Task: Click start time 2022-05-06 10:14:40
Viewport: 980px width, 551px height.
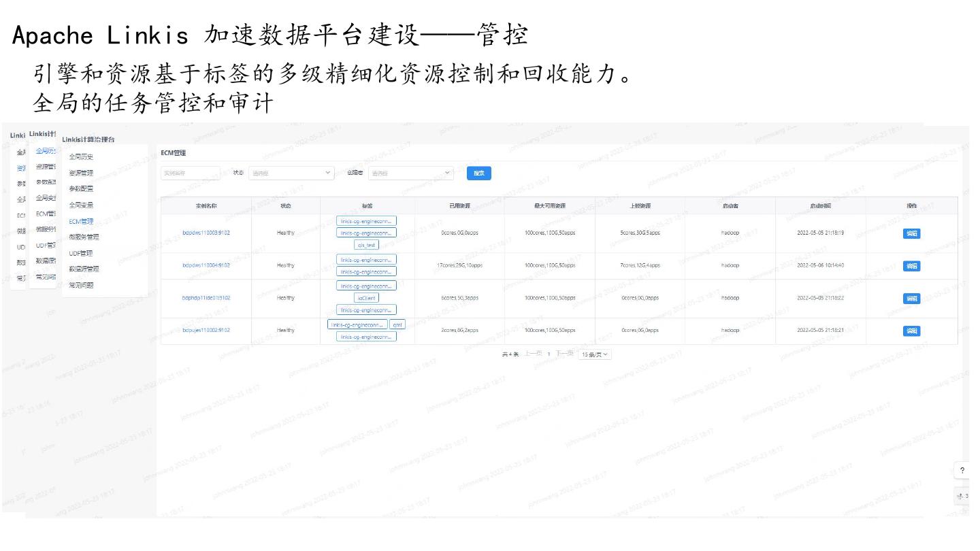Action: click(821, 265)
